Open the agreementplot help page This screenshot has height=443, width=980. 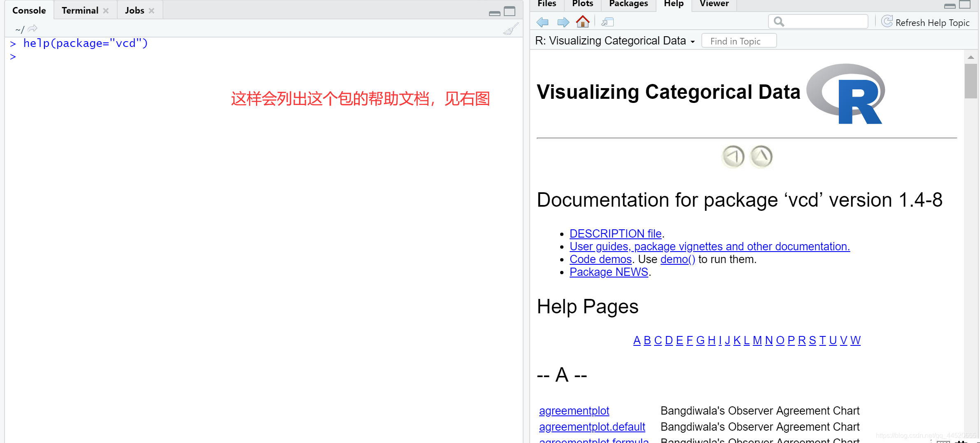(574, 411)
